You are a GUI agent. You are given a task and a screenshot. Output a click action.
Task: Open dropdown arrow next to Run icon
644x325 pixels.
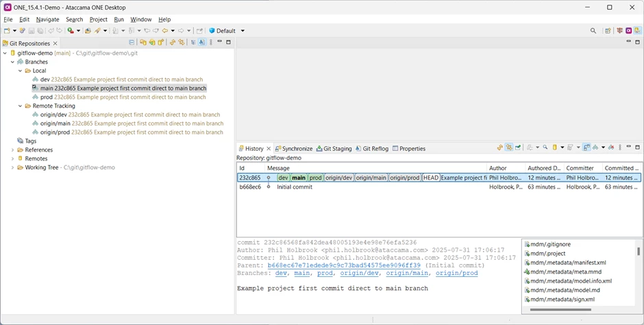[x=79, y=31]
